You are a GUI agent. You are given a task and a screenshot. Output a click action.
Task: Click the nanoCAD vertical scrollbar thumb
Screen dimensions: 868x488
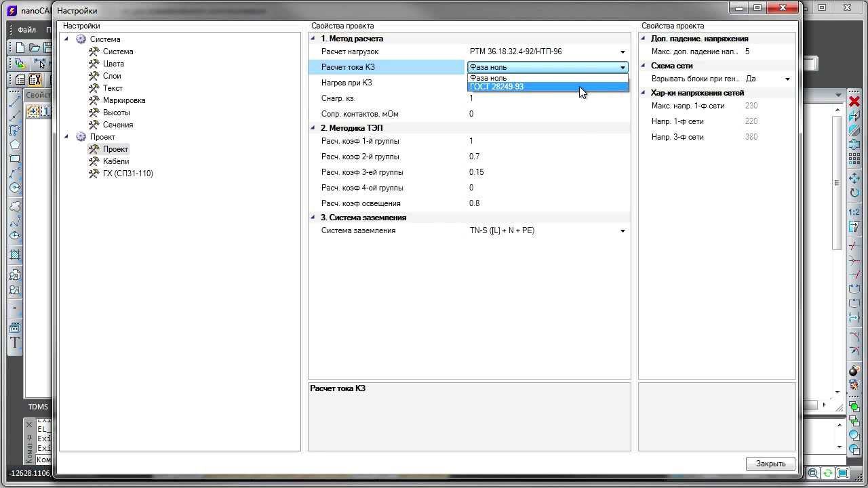click(838, 183)
